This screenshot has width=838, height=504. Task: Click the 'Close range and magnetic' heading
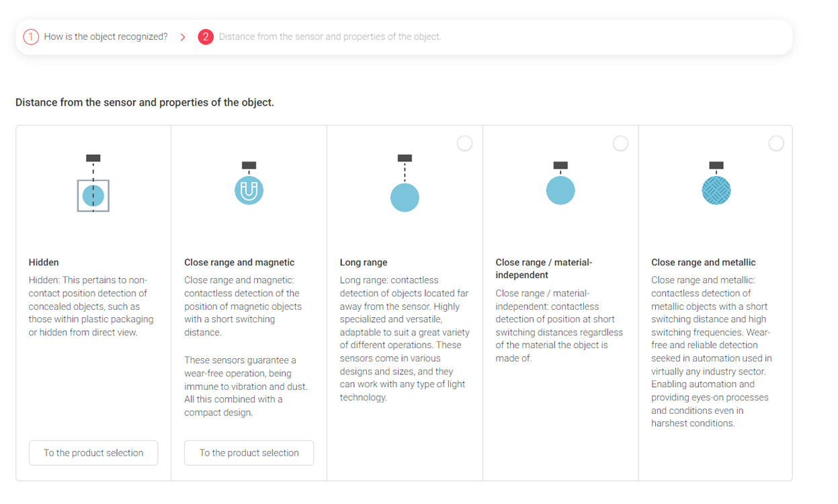point(239,263)
